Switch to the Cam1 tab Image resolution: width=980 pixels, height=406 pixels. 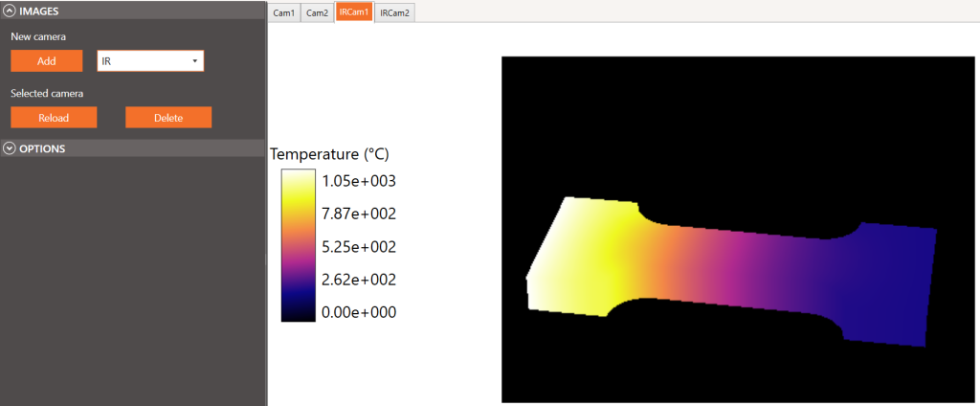pyautogui.click(x=283, y=12)
